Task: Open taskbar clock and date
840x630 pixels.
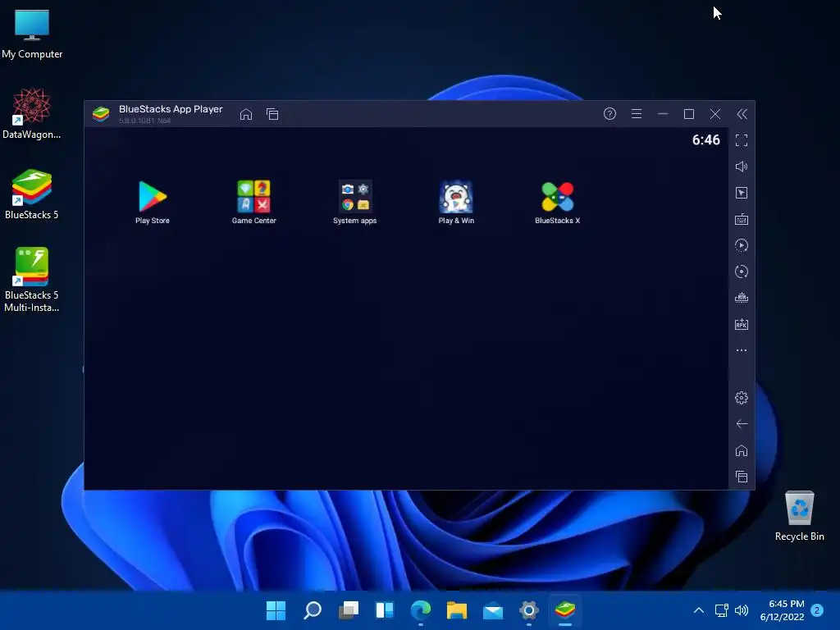Action: (x=782, y=610)
